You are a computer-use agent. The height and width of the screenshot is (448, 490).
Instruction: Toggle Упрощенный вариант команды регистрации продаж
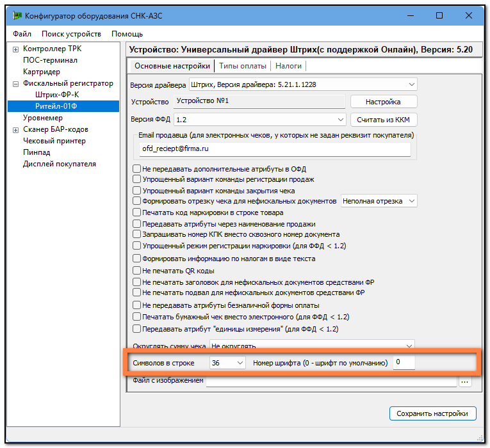coord(136,179)
